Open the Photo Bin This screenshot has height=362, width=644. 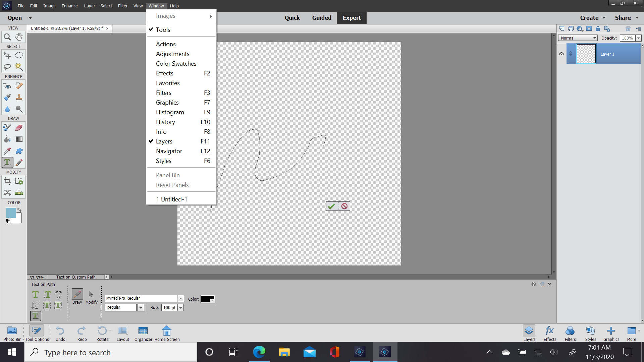(12, 333)
